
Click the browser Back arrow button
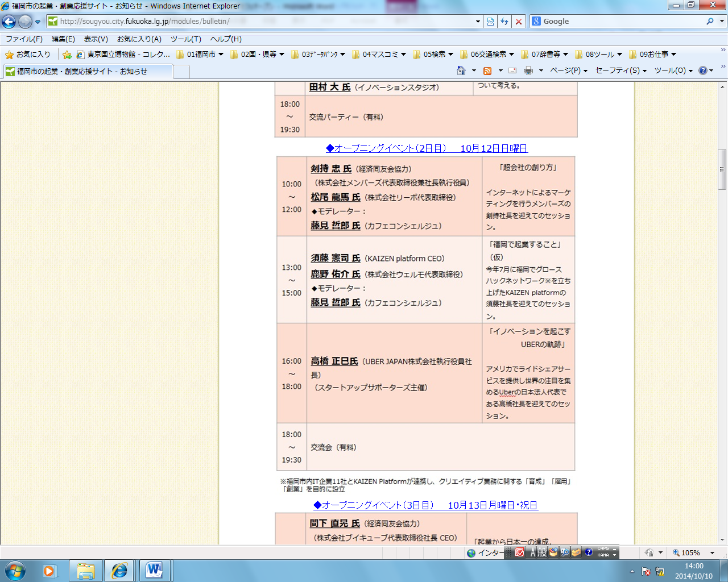(x=9, y=22)
